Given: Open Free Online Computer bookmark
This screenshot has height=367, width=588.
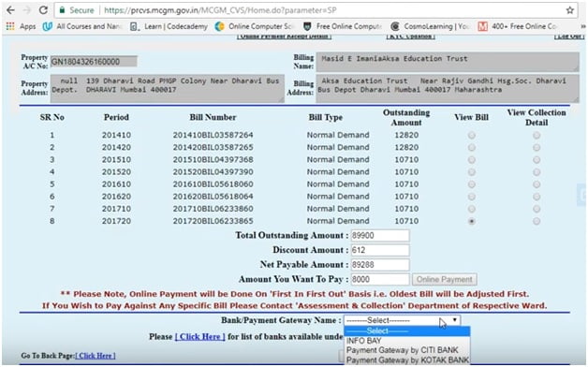Looking at the screenshot, I should [343, 26].
